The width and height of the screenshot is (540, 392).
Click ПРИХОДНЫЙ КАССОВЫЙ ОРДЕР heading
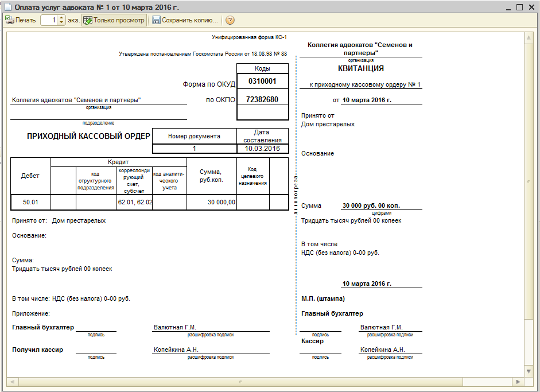[88, 136]
